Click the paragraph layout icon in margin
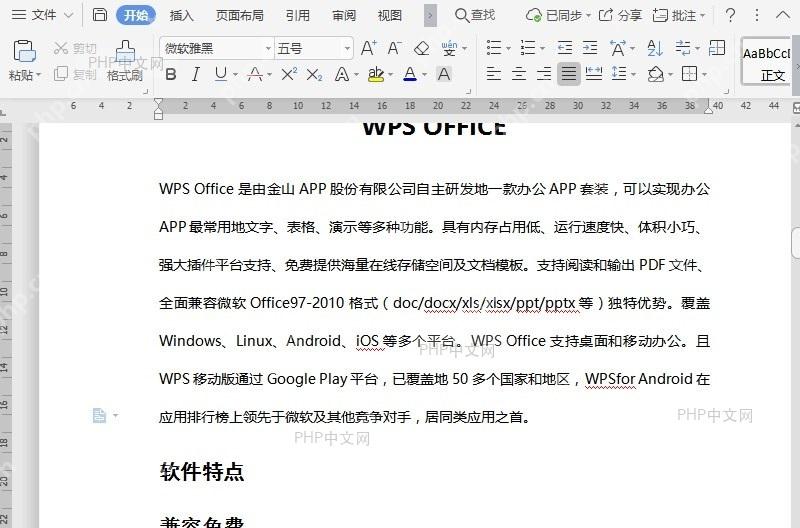Screen dimensions: 800x528 99,415
